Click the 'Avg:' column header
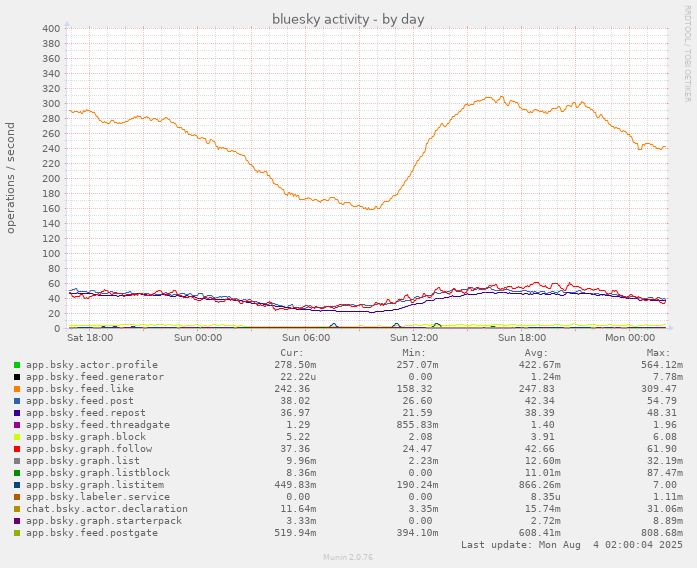Screen dimensions: 697x568 tap(536, 353)
